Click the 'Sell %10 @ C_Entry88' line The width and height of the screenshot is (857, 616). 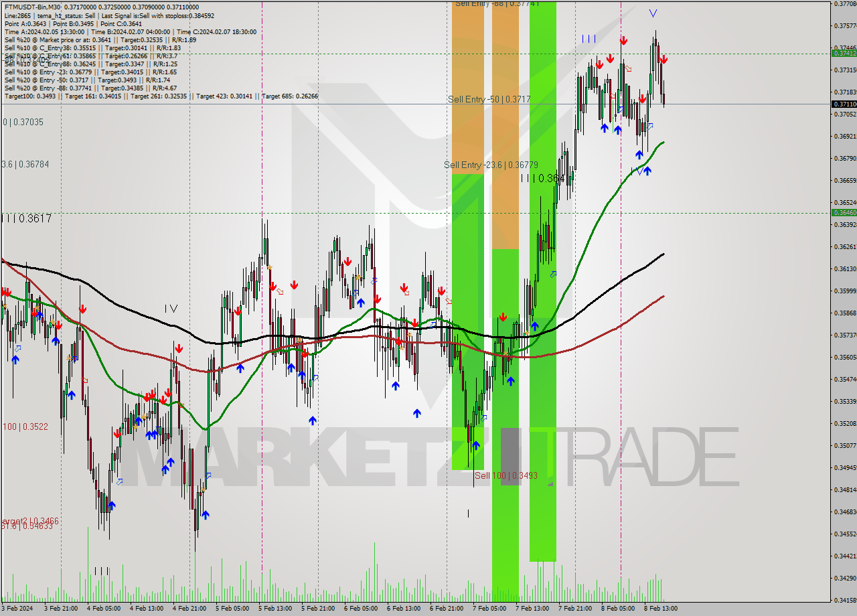[90, 64]
